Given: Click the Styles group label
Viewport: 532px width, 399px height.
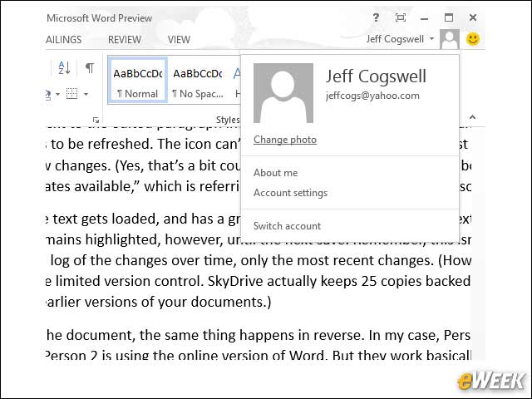Looking at the screenshot, I should point(228,120).
